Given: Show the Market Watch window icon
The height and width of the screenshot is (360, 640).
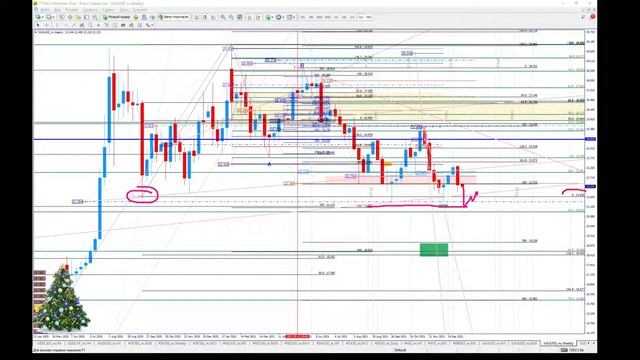Looking at the screenshot, I should point(62,17).
